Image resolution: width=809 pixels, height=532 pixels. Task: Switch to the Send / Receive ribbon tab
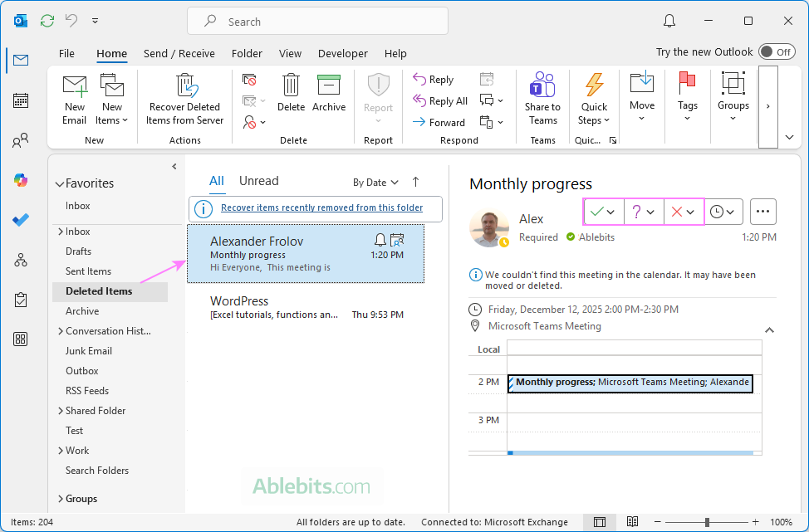[x=179, y=53]
